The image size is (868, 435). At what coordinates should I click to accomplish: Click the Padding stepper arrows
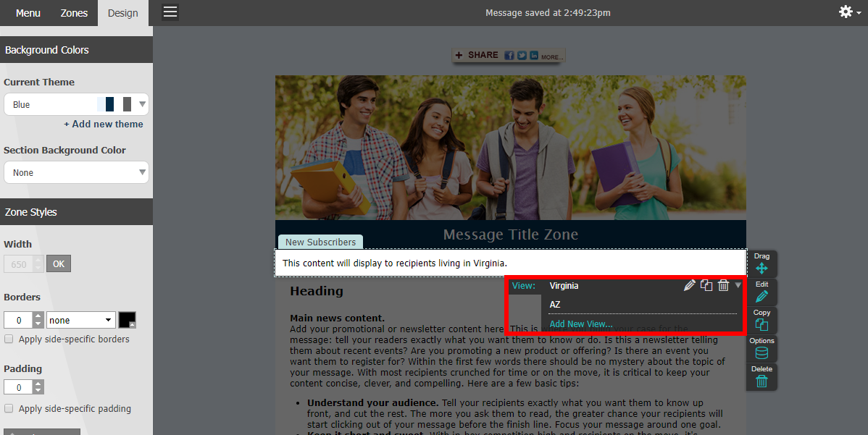[38, 387]
